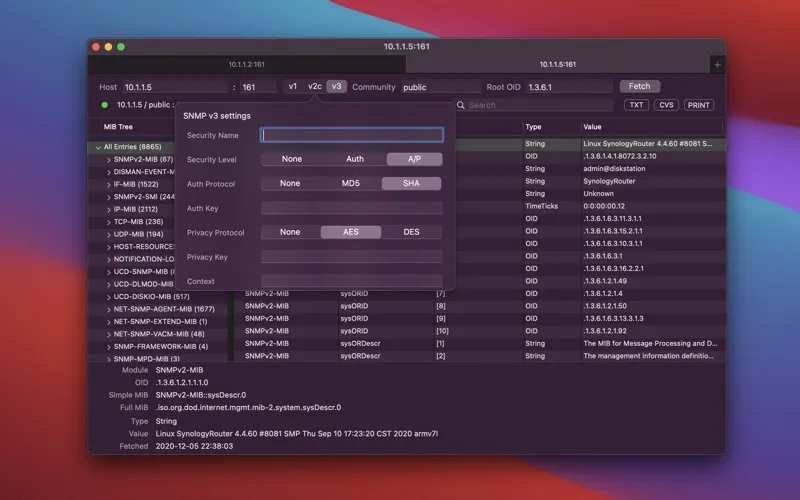800x500 pixels.
Task: Expand the NET-SNMP-EXTEND-MIB (1) node
Action: click(109, 322)
